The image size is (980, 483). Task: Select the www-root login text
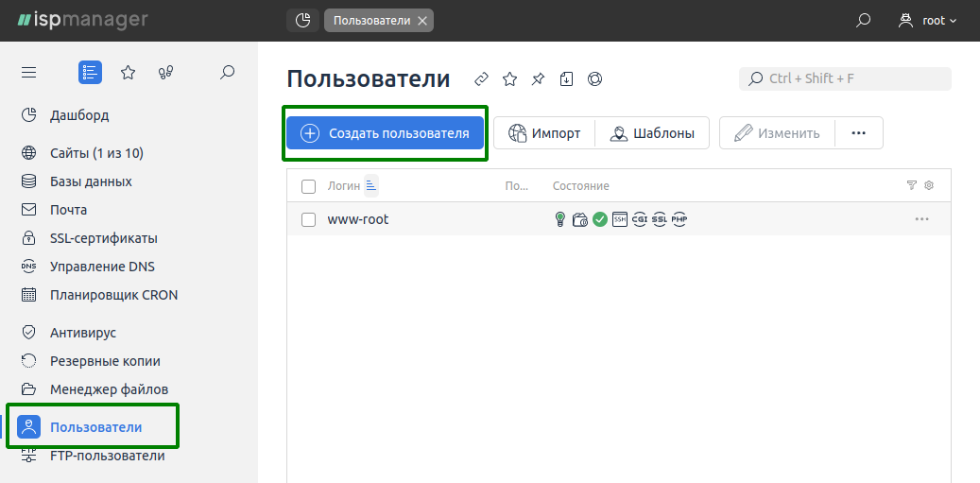(x=358, y=219)
